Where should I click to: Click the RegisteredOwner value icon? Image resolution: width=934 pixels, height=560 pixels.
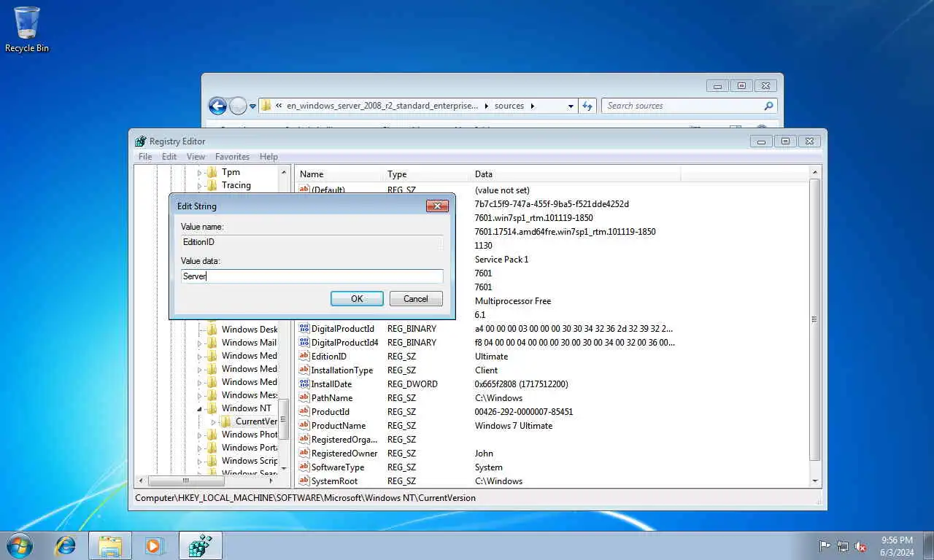click(304, 454)
